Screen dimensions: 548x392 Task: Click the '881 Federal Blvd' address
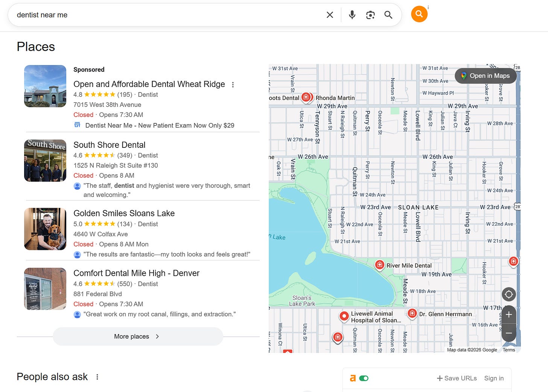pos(97,294)
